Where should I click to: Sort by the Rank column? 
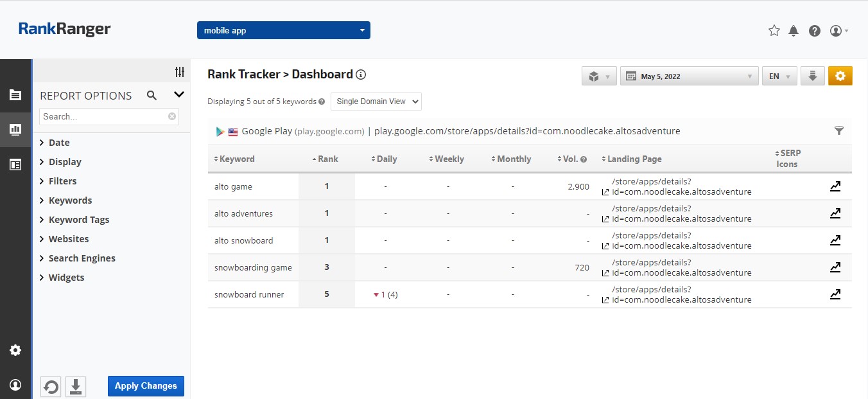(x=325, y=159)
